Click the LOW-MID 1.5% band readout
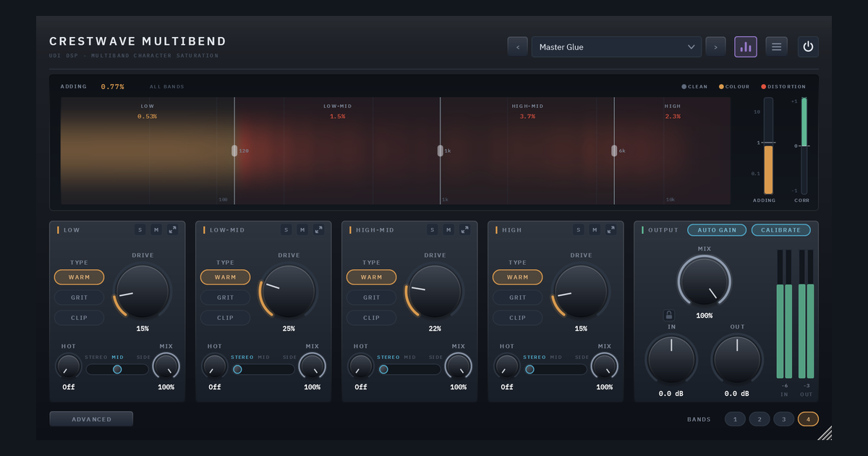Screen dimensions: 868x456 (338, 117)
